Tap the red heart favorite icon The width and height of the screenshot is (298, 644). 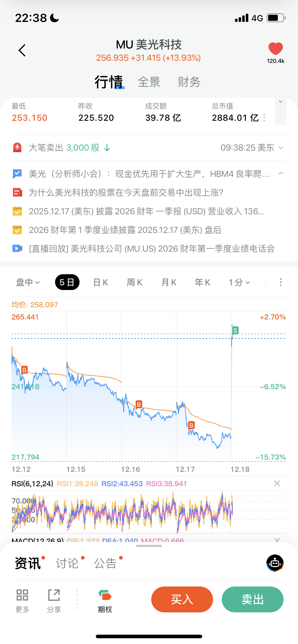[276, 49]
